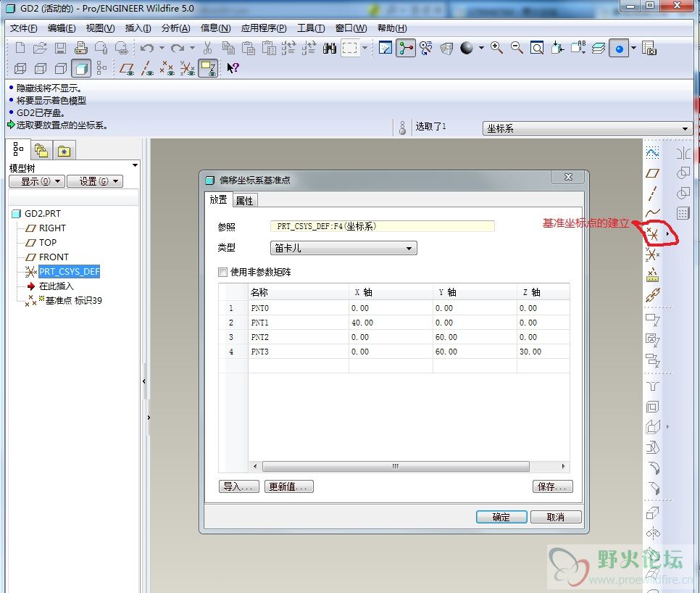Toggle wireframe display mode
Image resolution: width=700 pixels, height=593 pixels.
[x=20, y=68]
